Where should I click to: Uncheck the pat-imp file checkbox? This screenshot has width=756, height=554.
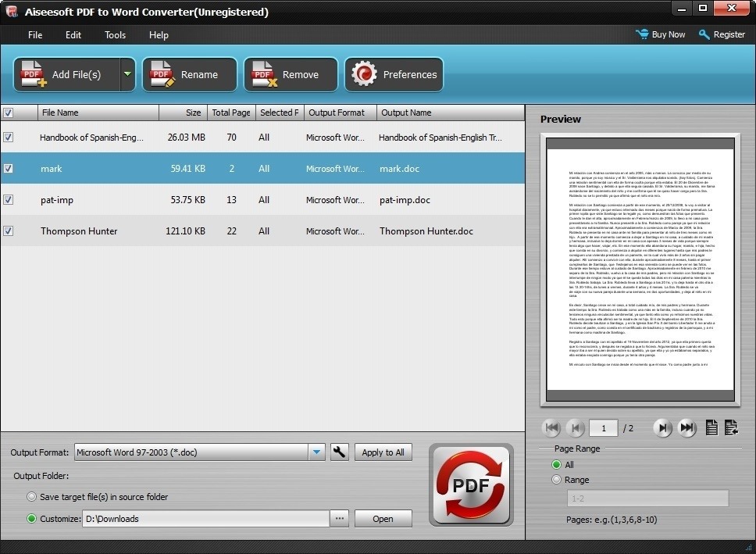coord(8,200)
